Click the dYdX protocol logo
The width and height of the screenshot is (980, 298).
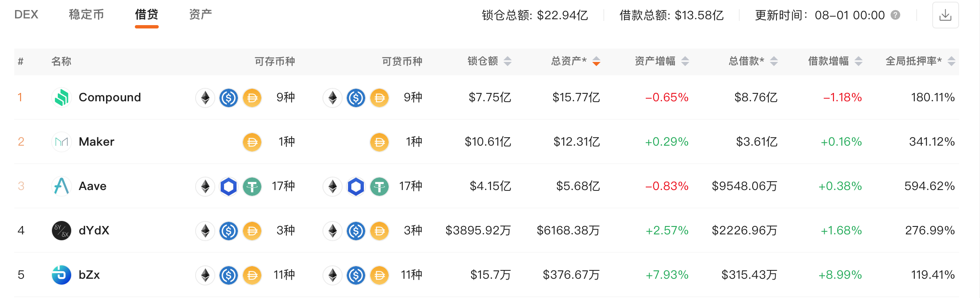[x=61, y=230]
